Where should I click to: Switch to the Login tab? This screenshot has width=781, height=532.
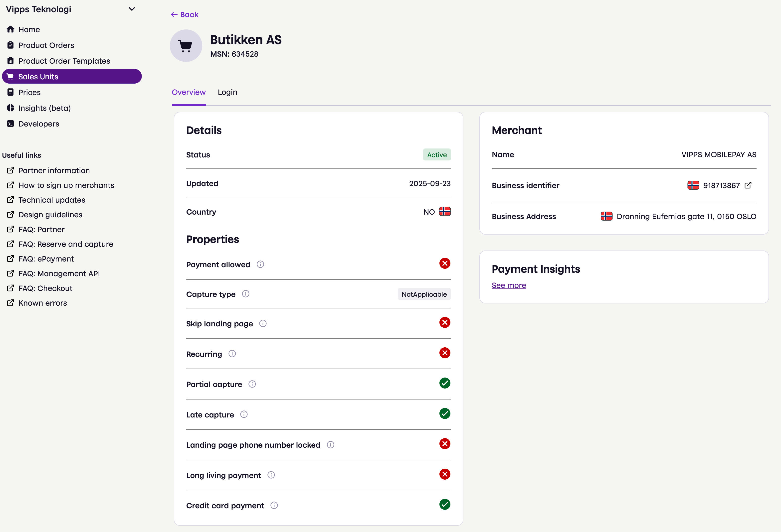[227, 92]
